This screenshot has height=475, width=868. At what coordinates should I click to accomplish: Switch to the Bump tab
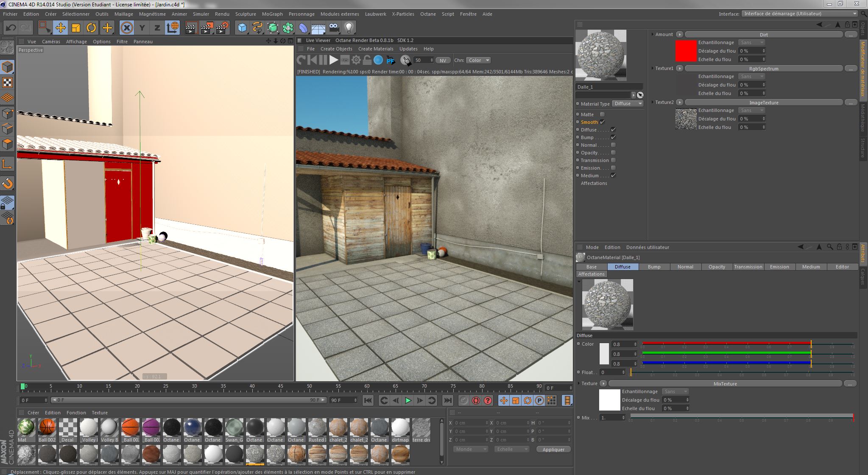[x=654, y=267]
